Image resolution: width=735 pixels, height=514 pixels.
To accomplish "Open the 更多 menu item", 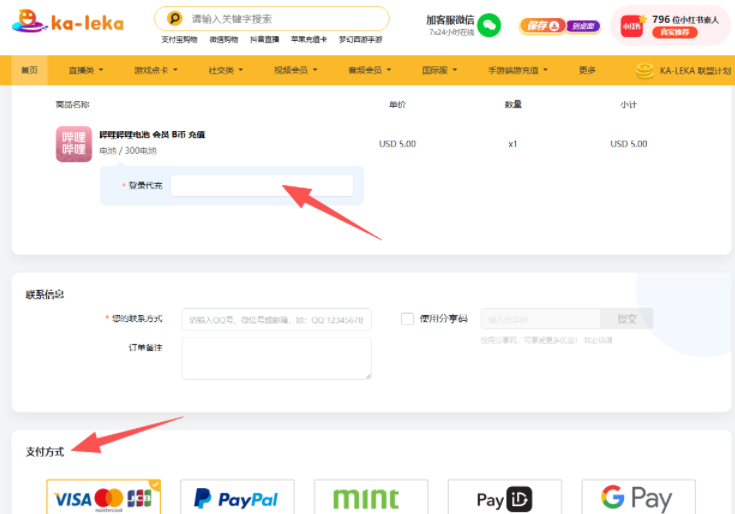I will point(587,70).
